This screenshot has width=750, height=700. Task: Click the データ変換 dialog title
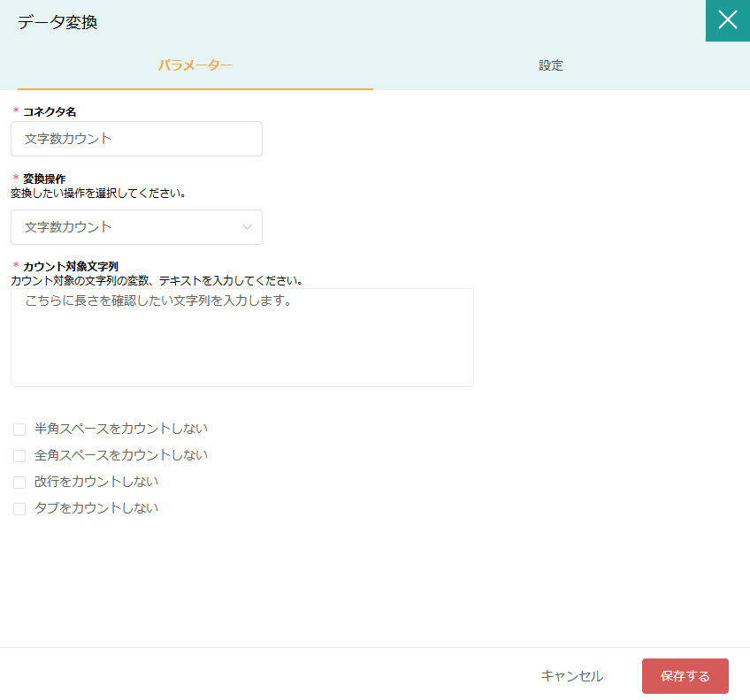click(57, 22)
